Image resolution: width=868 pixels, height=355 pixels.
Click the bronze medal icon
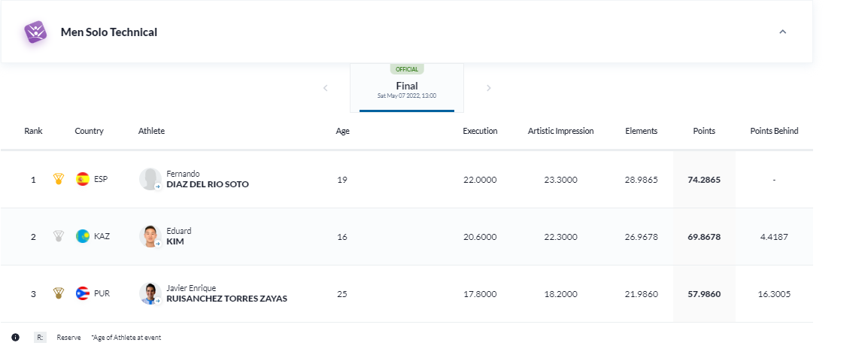(58, 294)
